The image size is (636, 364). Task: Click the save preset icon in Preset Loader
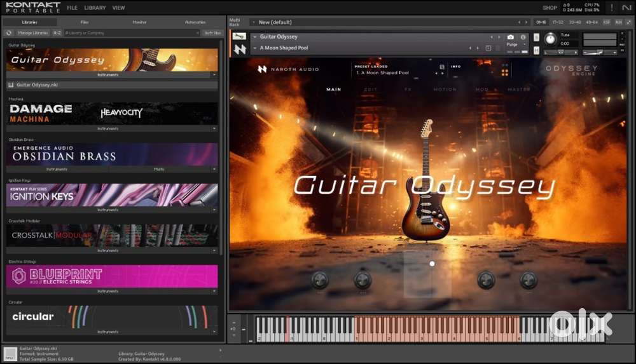[x=442, y=67]
